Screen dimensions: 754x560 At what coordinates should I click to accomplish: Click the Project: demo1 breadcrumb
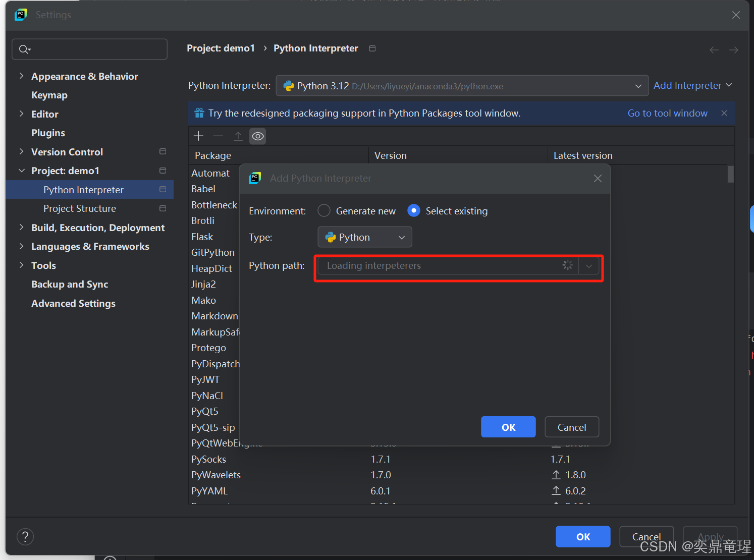point(221,48)
